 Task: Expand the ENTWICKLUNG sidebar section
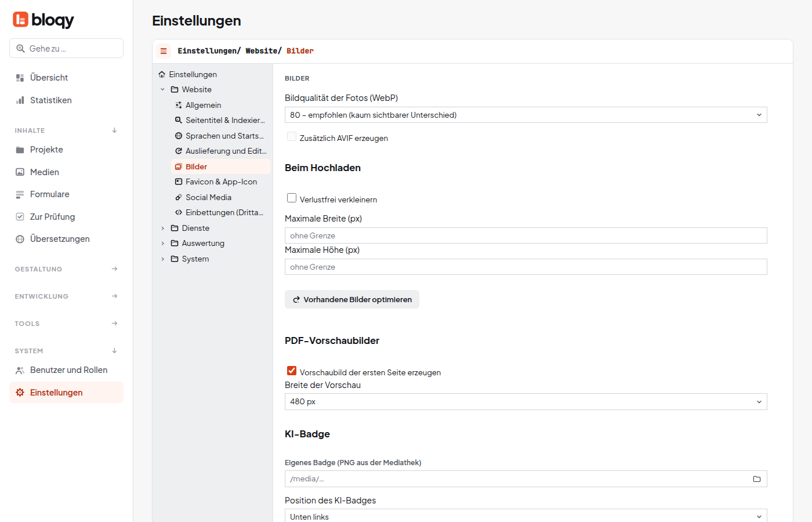click(66, 296)
